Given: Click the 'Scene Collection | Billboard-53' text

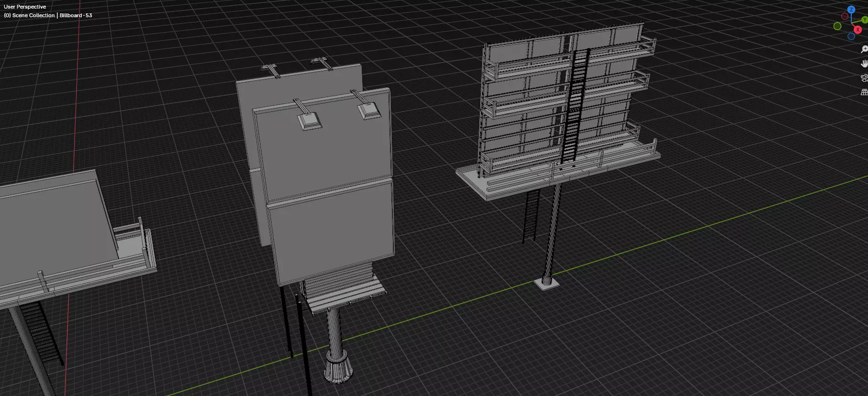Looking at the screenshot, I should coord(48,15).
